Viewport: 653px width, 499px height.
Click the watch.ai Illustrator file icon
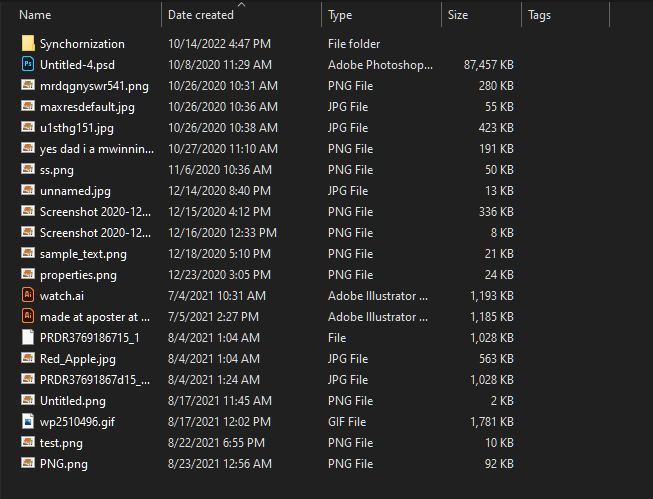click(x=27, y=296)
